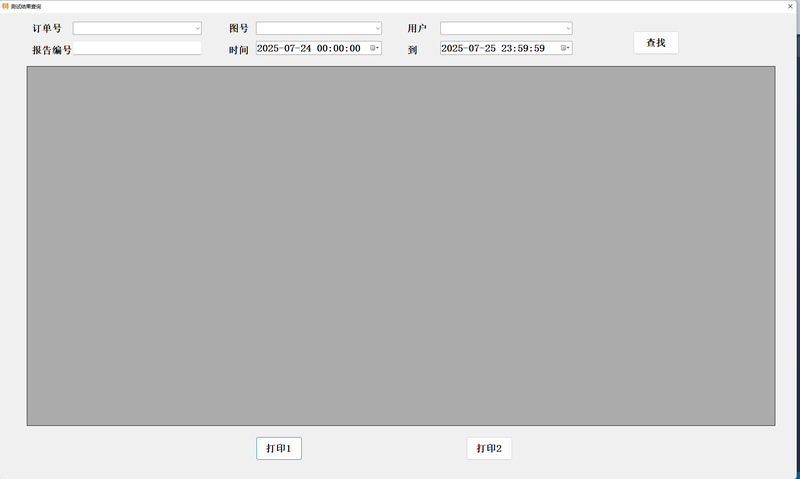Click the 报告编号 input field
Image resolution: width=800 pixels, height=479 pixels.
pos(137,48)
